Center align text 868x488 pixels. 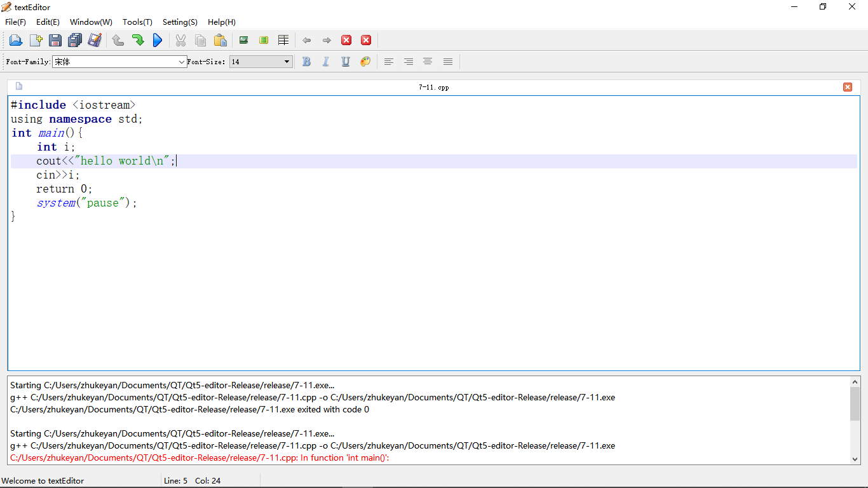click(428, 62)
